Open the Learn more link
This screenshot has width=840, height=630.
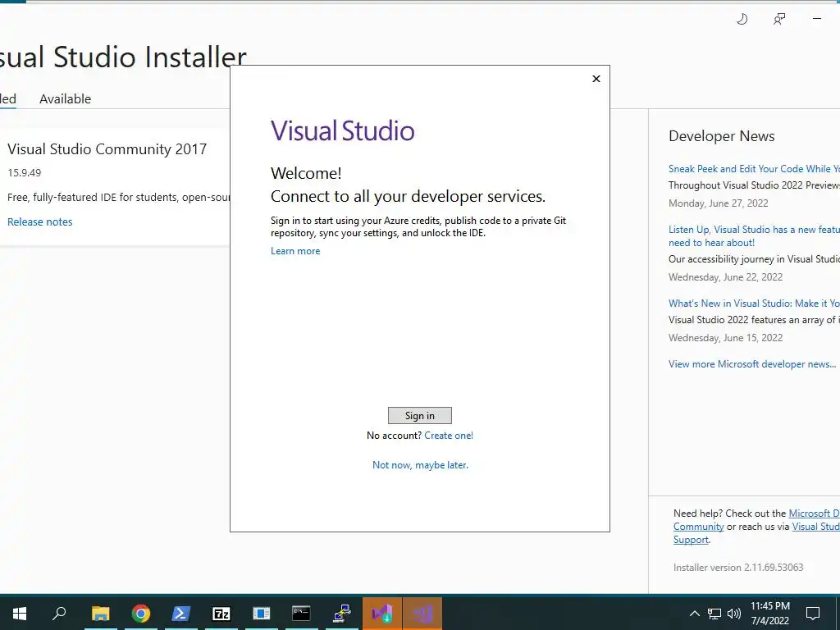(295, 251)
